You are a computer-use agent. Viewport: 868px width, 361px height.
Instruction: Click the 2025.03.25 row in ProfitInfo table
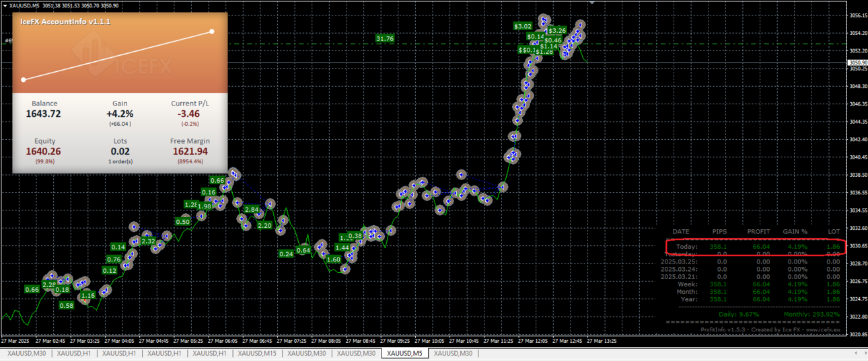click(751, 262)
